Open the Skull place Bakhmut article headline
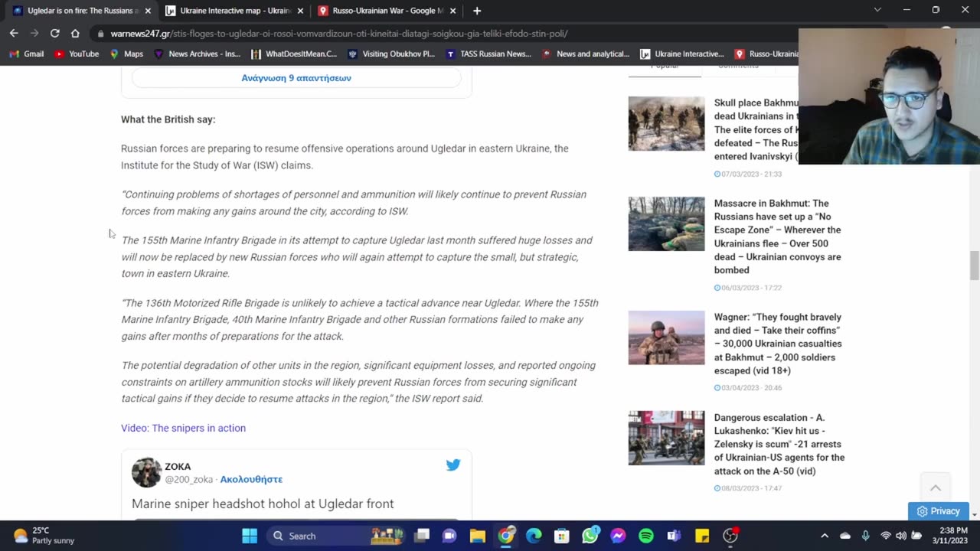 [756, 129]
